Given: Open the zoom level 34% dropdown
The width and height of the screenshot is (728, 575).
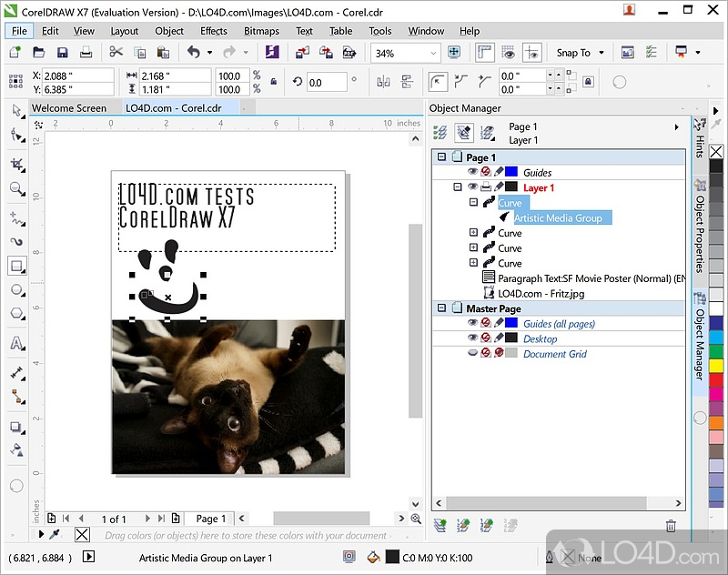Looking at the screenshot, I should [432, 54].
